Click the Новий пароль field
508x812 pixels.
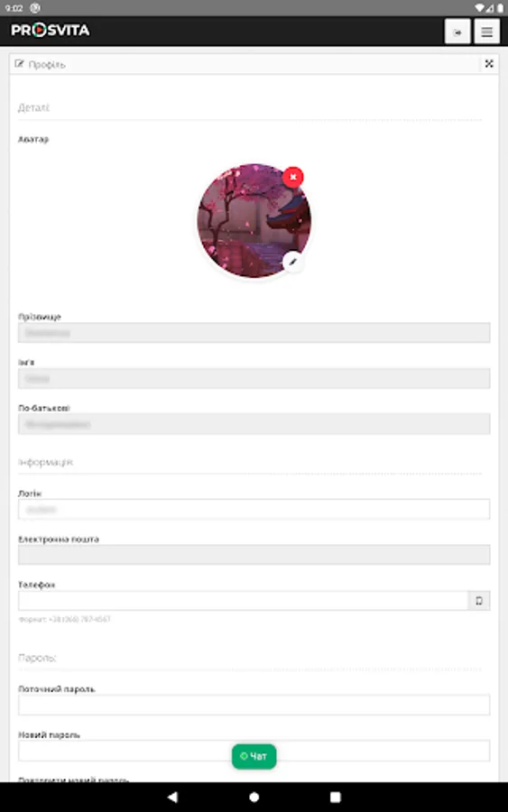pos(254,751)
